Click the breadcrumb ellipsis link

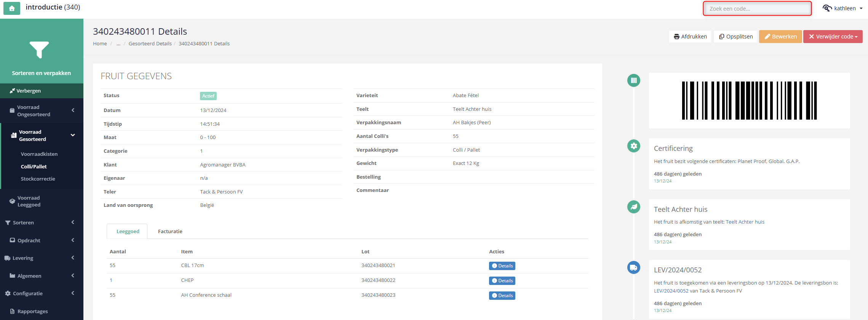(118, 43)
